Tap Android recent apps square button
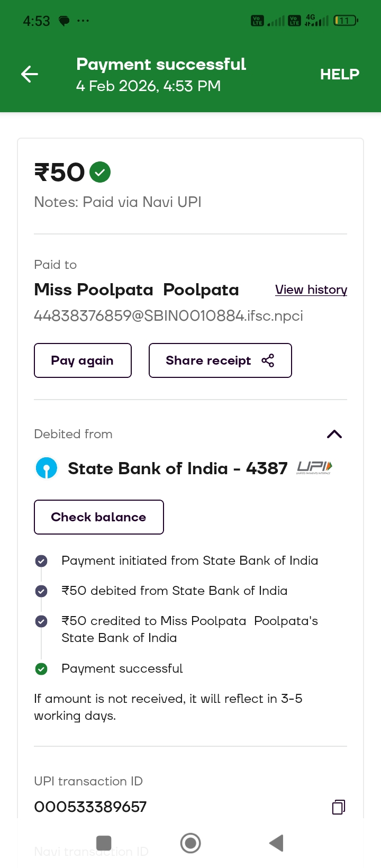Screen dimensions: 381x868 tap(104, 843)
